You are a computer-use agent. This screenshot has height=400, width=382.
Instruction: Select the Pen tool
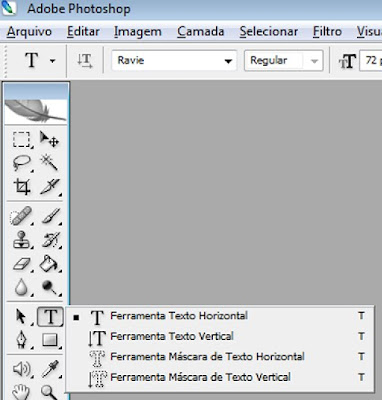[21, 339]
